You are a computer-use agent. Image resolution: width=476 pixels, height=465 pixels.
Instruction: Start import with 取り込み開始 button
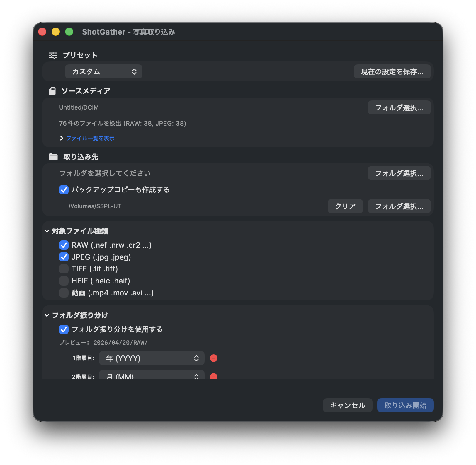405,405
